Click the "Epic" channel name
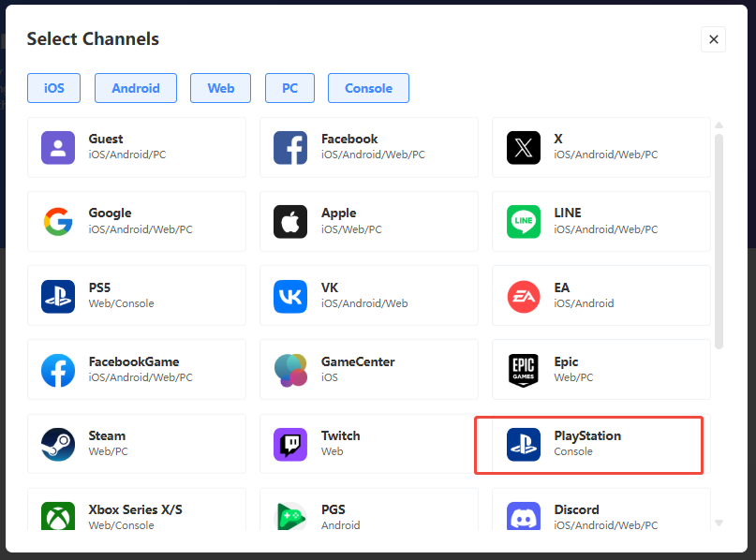Screen dimensions: 756x560 (566, 361)
